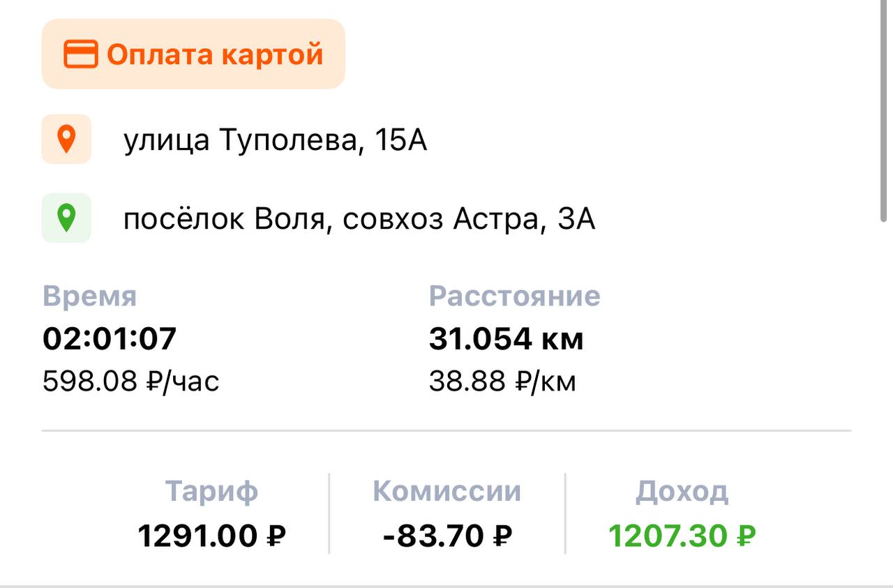Tap the commission amount -83.70 ₽

447,536
